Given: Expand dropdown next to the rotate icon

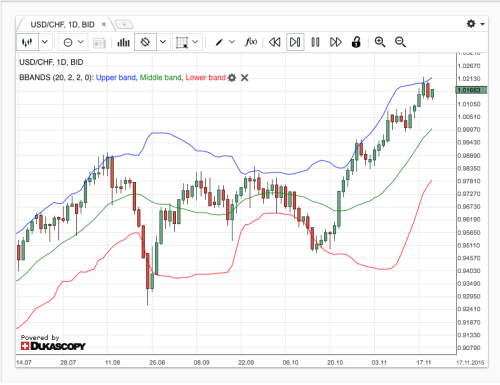Looking at the screenshot, I should pyautogui.click(x=163, y=42).
